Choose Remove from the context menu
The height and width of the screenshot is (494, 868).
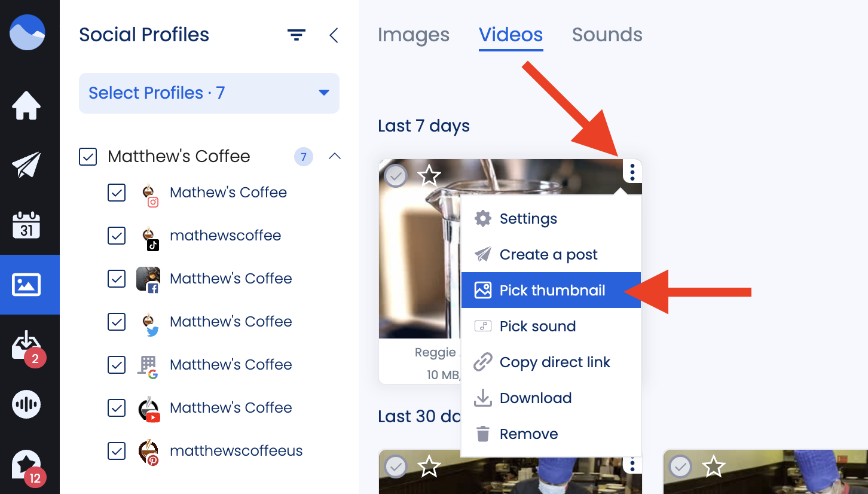[x=551, y=434]
